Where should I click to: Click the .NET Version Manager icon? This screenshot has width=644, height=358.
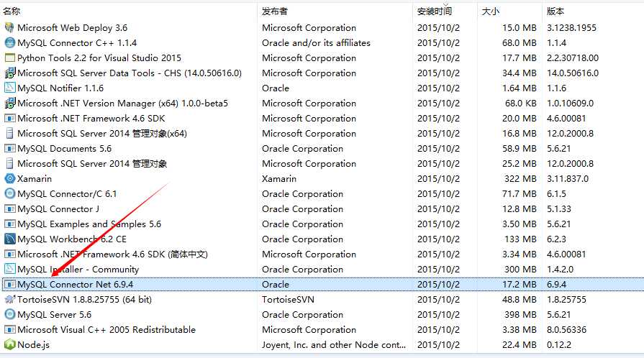9,103
